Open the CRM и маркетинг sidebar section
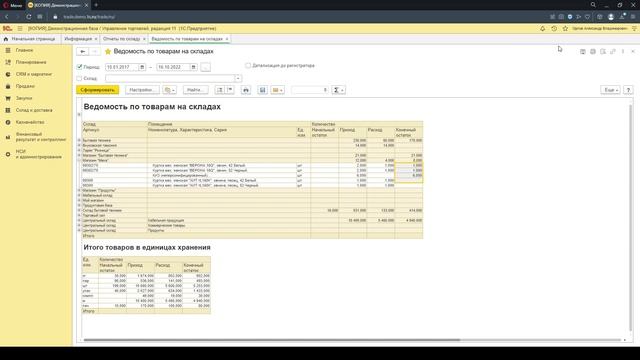 [x=34, y=74]
